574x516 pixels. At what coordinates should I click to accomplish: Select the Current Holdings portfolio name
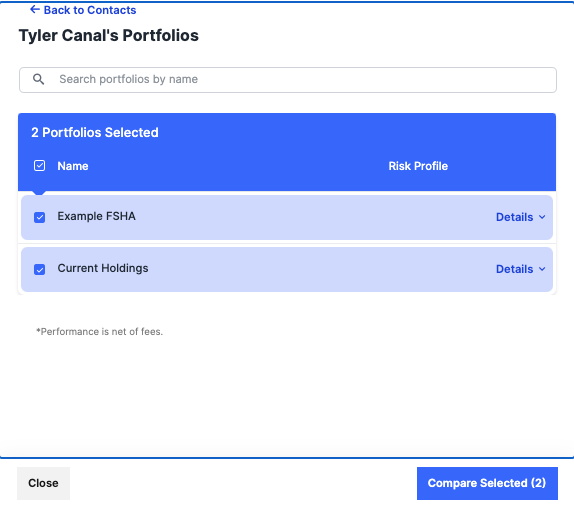[x=103, y=268]
